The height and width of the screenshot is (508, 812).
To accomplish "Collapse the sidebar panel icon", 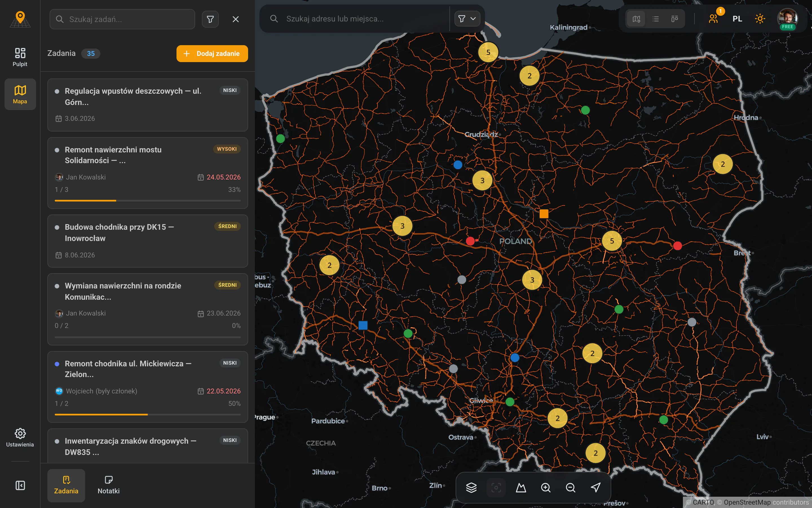I will (20, 485).
